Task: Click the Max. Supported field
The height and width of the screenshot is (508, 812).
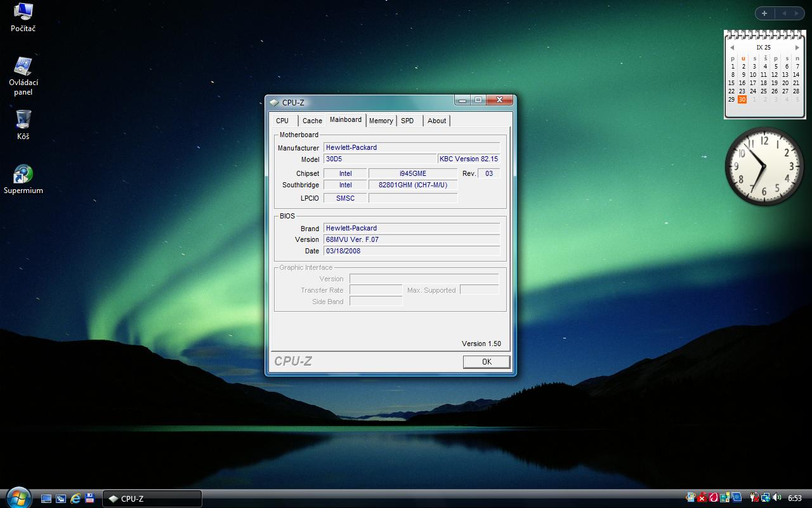Action: pos(480,290)
